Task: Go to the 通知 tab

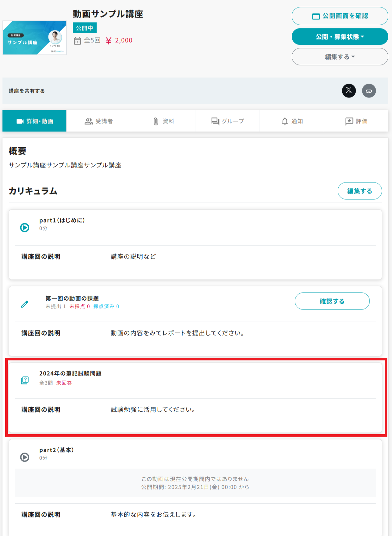Action: coord(292,121)
